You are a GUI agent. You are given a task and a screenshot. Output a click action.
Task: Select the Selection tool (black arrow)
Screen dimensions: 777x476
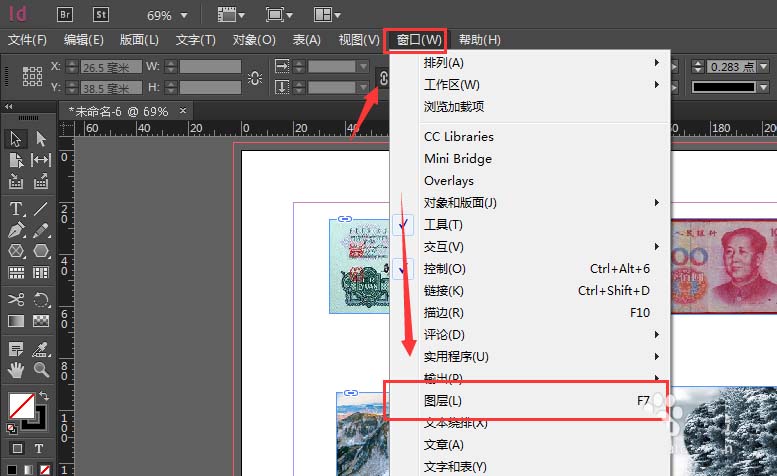[16, 139]
